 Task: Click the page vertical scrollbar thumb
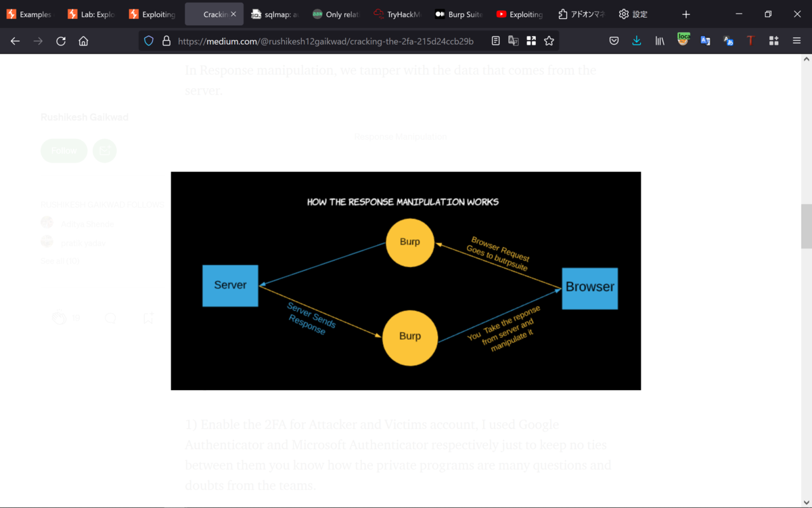pyautogui.click(x=806, y=226)
